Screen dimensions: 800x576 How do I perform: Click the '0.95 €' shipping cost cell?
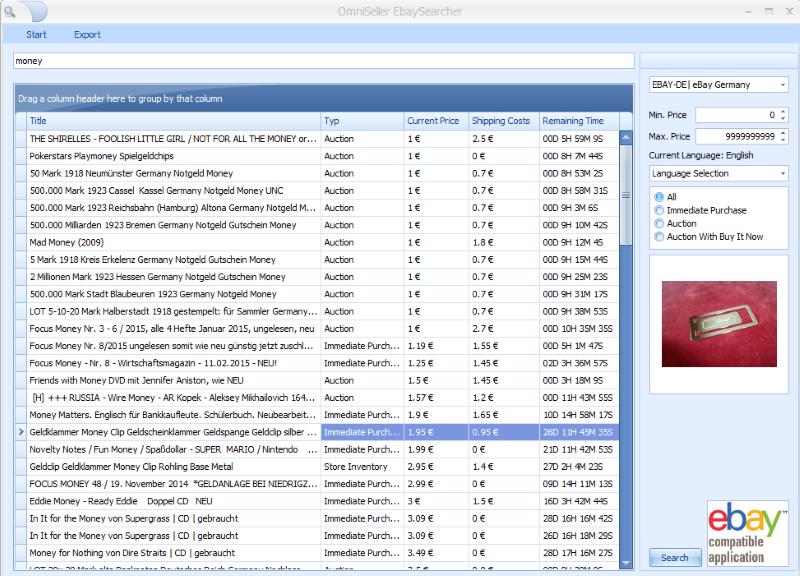(504, 432)
